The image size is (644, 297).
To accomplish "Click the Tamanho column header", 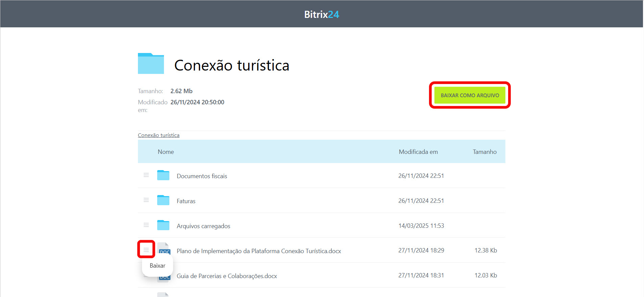I will (485, 152).
